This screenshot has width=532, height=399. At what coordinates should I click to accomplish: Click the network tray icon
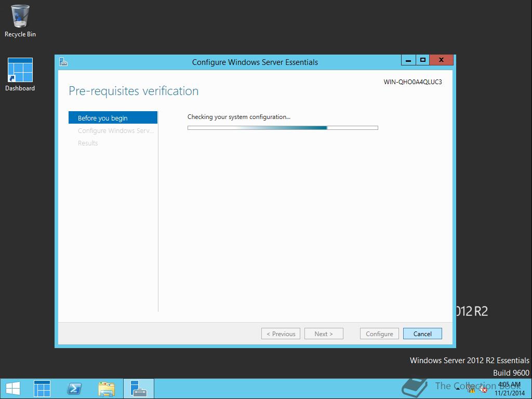[471, 389]
